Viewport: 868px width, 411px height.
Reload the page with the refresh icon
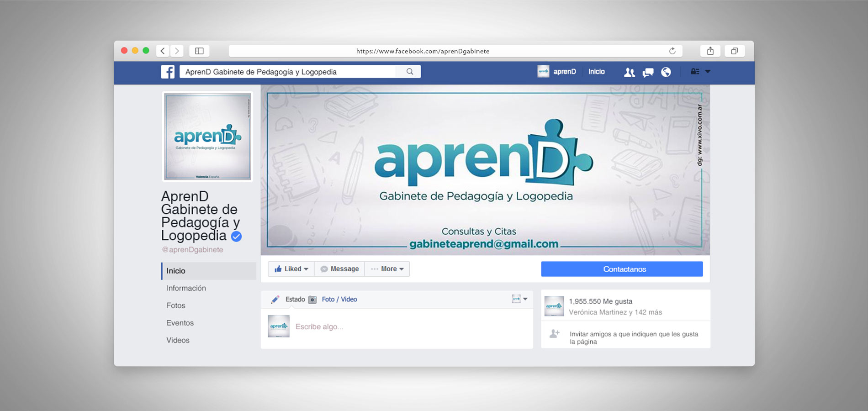pyautogui.click(x=672, y=51)
